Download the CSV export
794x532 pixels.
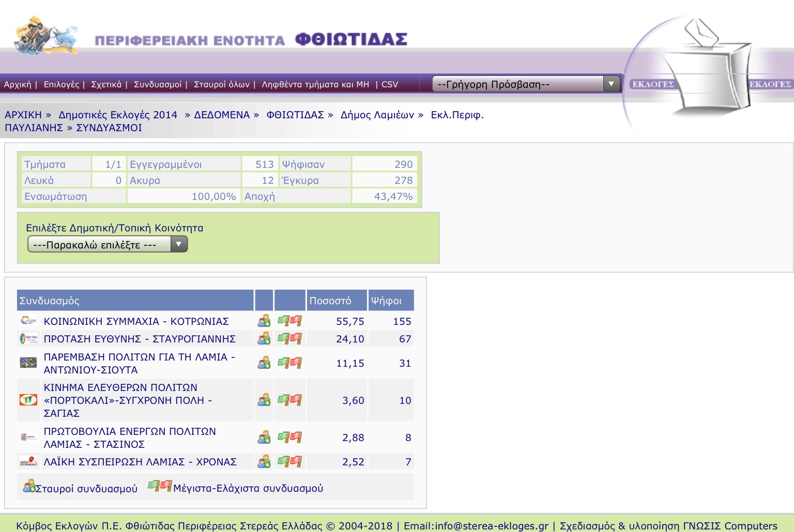coord(390,84)
